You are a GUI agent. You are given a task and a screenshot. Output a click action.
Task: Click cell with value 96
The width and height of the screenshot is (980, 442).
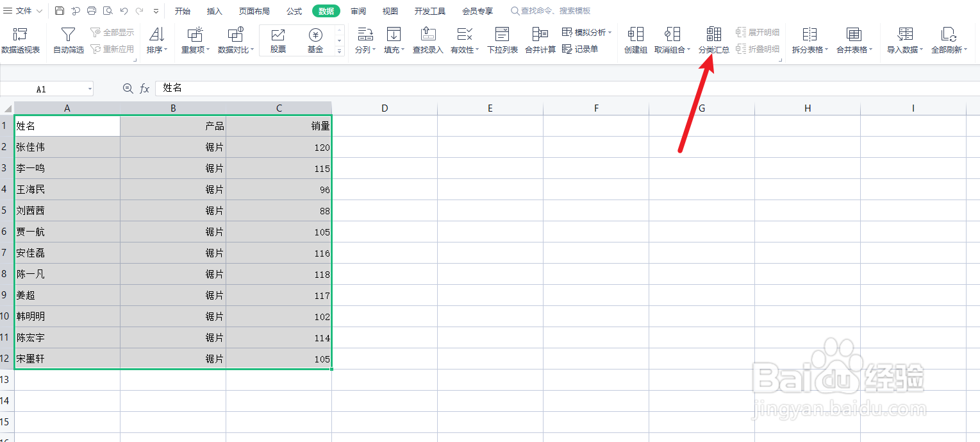tap(279, 189)
